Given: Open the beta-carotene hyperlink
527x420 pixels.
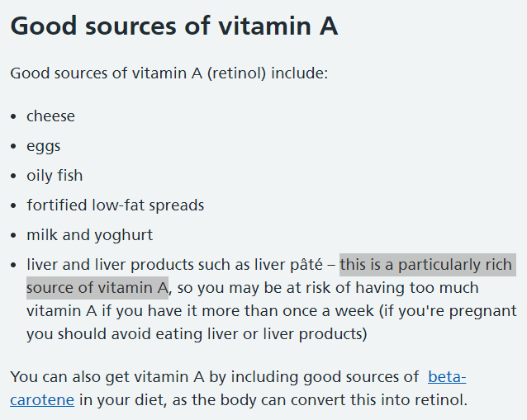Looking at the screenshot, I should (x=447, y=378).
